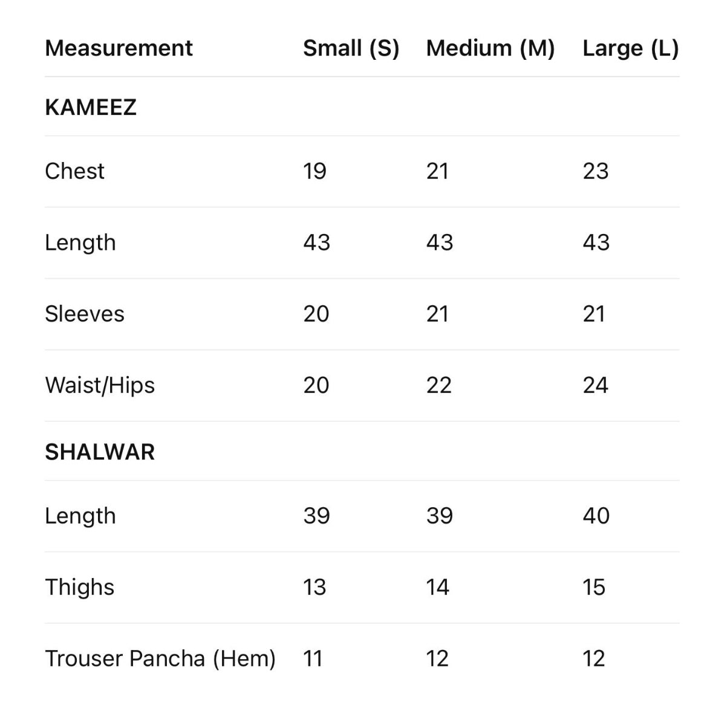Image resolution: width=707 pixels, height=728 pixels.
Task: Click the Sleeves row label
Action: point(85,314)
